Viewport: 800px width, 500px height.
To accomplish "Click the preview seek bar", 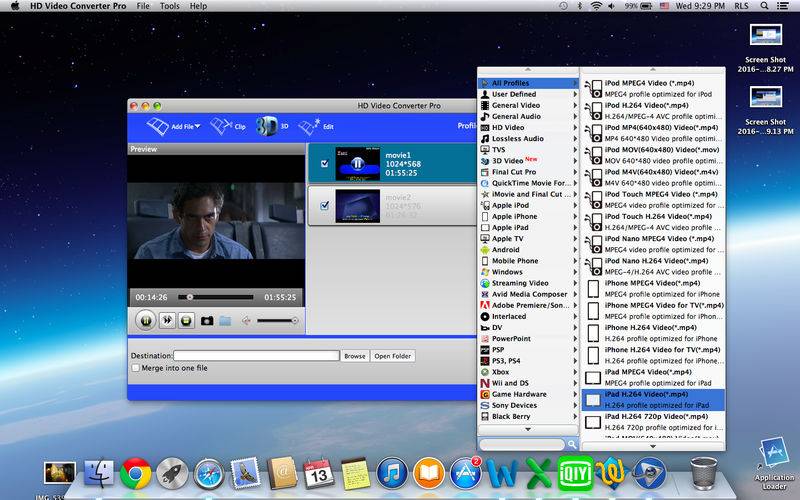I will [x=215, y=297].
